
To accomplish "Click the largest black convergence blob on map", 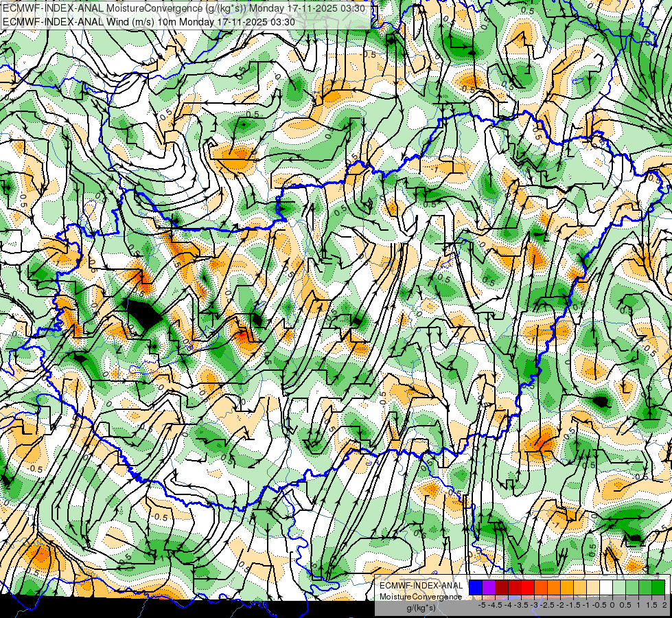I will [142, 314].
